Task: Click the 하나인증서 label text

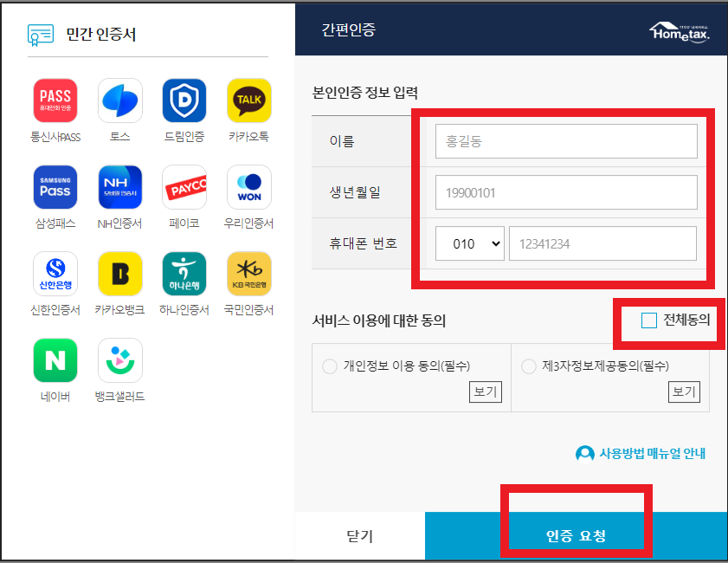Action: [184, 310]
